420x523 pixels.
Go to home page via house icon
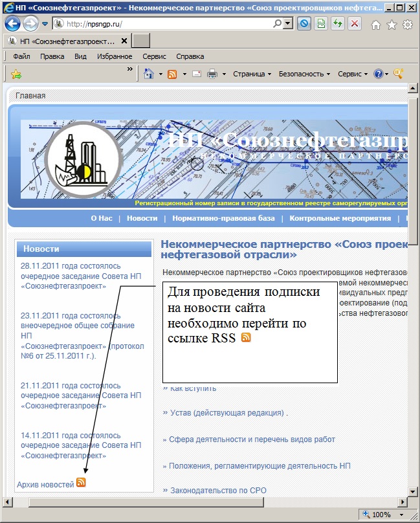coord(376,25)
